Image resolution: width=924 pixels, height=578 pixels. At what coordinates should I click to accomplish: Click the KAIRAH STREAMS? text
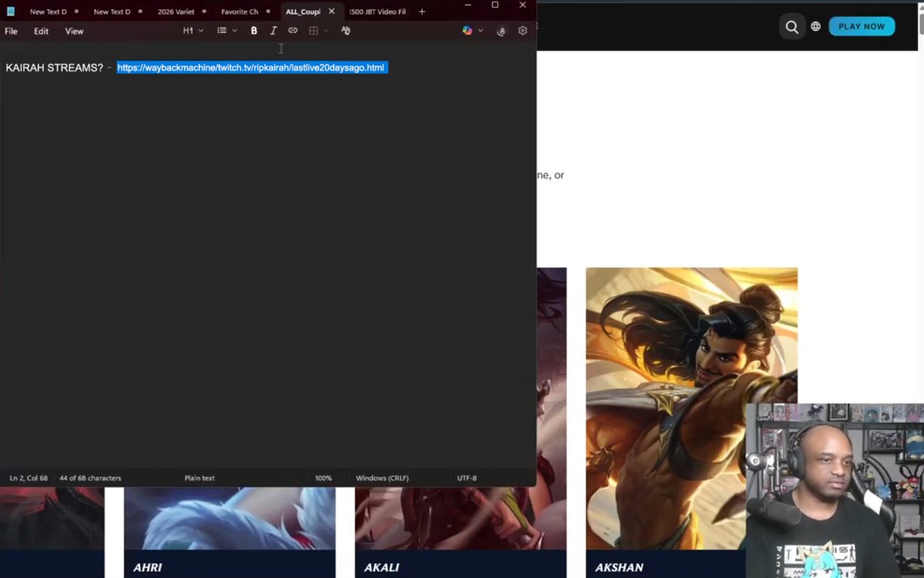54,68
